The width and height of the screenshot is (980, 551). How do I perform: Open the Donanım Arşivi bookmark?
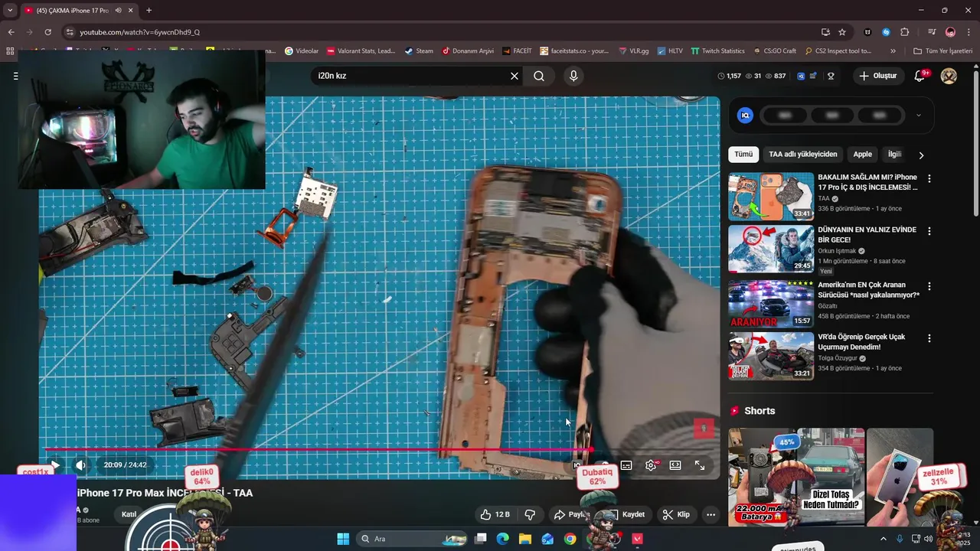click(x=467, y=51)
